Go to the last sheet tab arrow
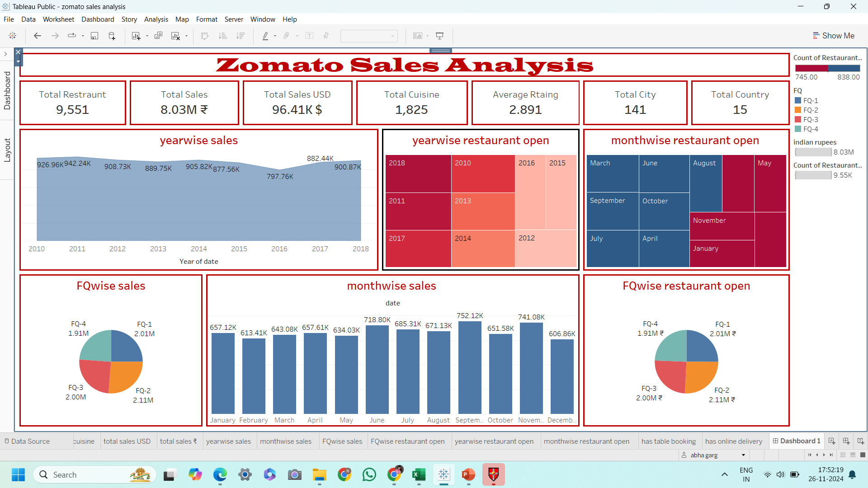The height and width of the screenshot is (488, 868). point(831,455)
